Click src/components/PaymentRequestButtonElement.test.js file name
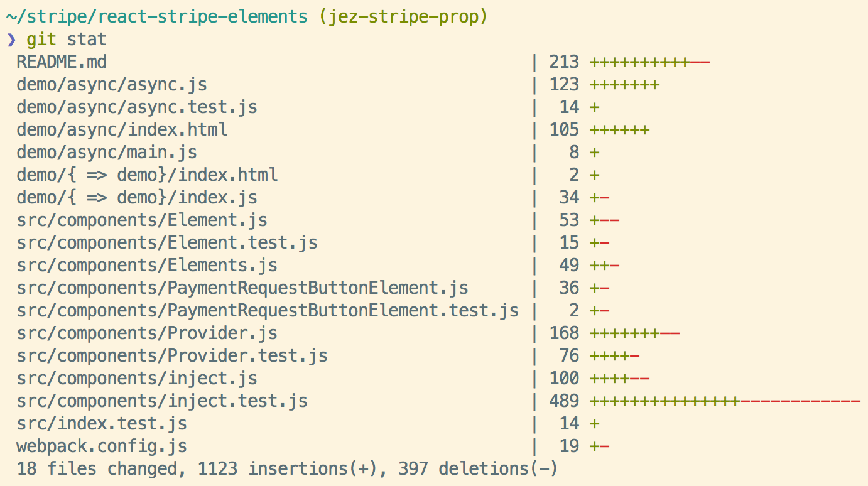The height and width of the screenshot is (486, 868). pyautogui.click(x=268, y=311)
